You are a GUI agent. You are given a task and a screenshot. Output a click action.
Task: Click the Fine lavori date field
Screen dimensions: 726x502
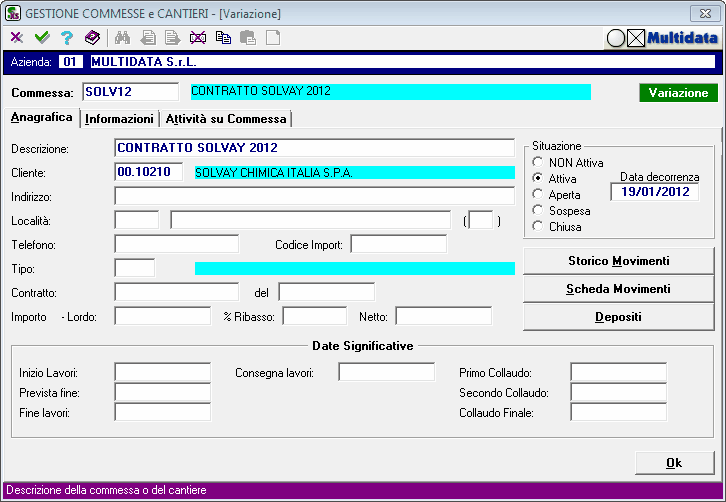[163, 412]
